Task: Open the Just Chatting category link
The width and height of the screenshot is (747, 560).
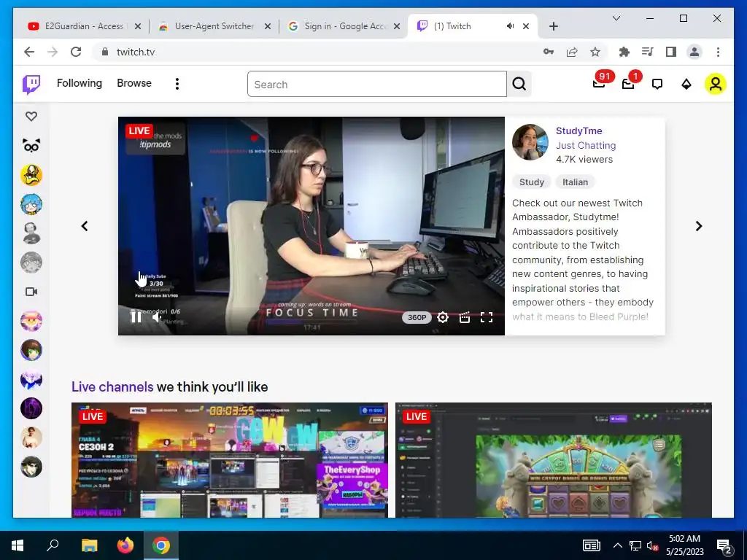Action: [586, 145]
